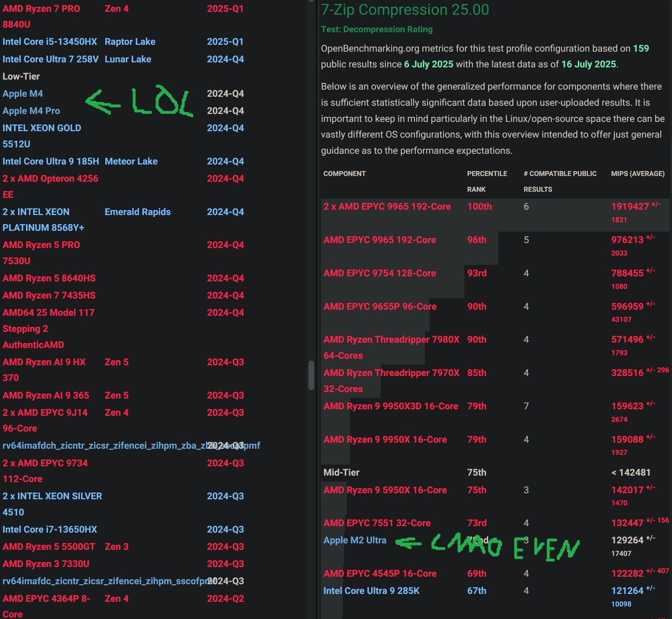Click Meteor Lake codename
This screenshot has width=672, height=619.
pos(131,161)
